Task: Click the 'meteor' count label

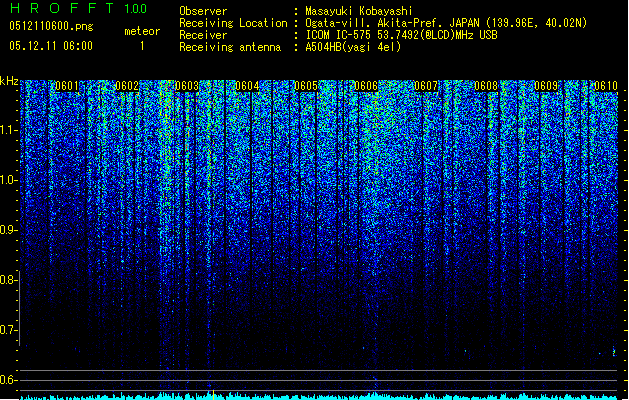Action: [142, 31]
